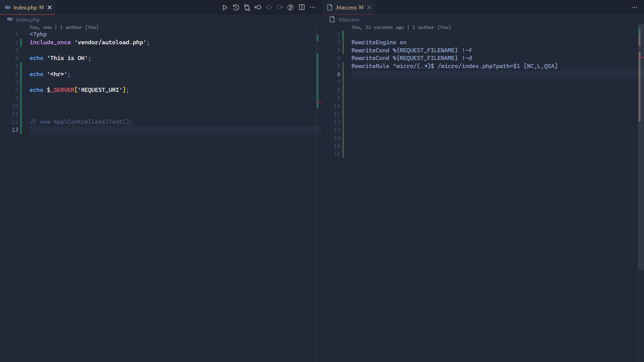This screenshot has width=644, height=362.
Task: Click the index.php breadcrumb
Action: [x=28, y=19]
